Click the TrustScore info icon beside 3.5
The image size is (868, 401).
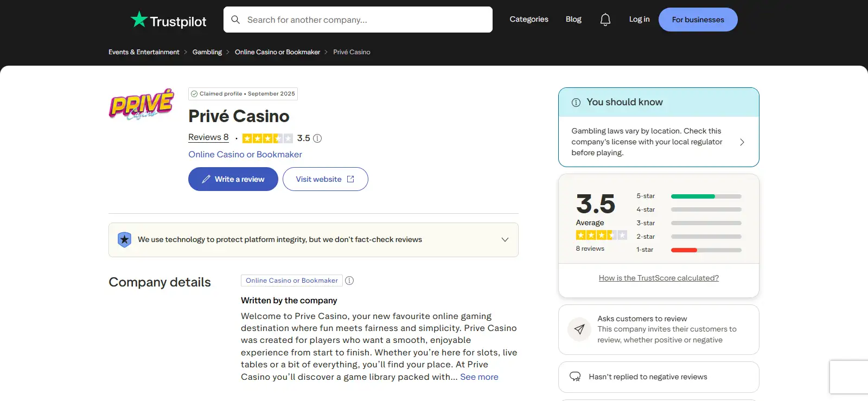[x=318, y=138]
